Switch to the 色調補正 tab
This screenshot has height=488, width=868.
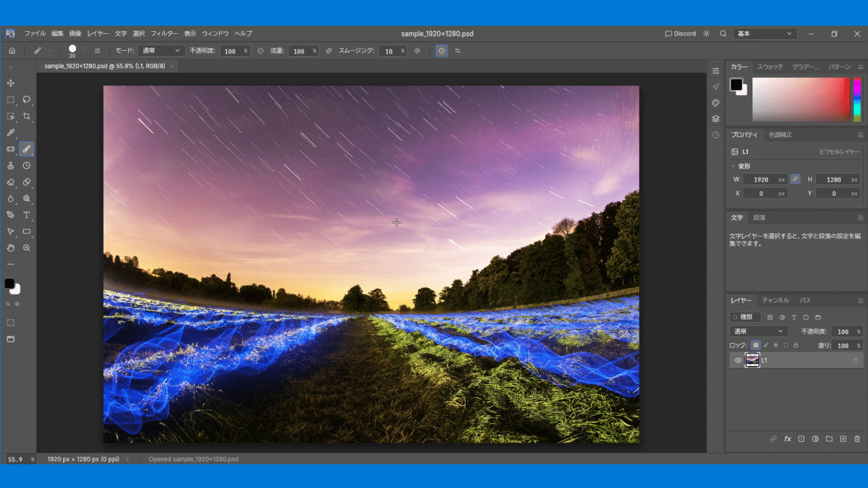[780, 135]
